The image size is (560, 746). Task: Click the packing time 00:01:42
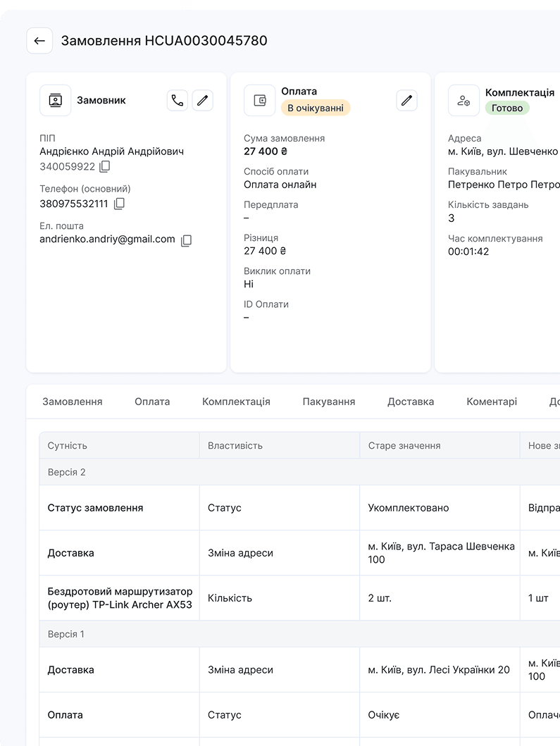pyautogui.click(x=468, y=251)
